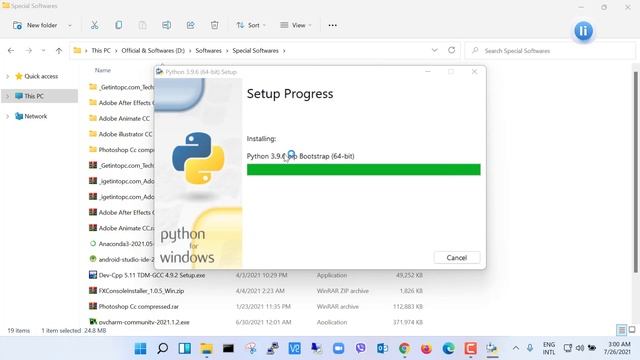Screen dimensions: 640x360
Task: Click the microphone tray icon
Action: click(530, 348)
